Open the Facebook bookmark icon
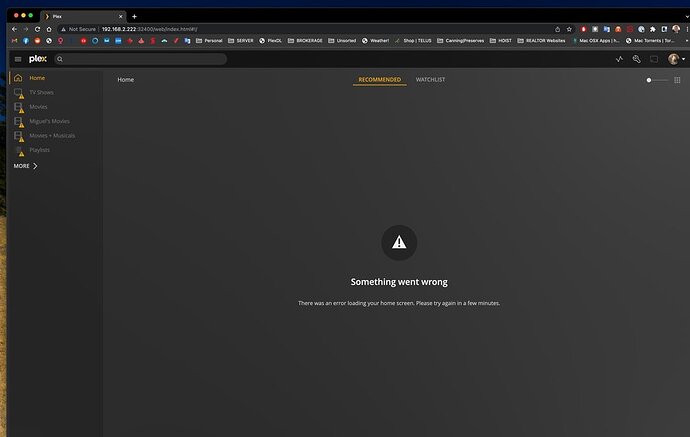 pos(26,40)
